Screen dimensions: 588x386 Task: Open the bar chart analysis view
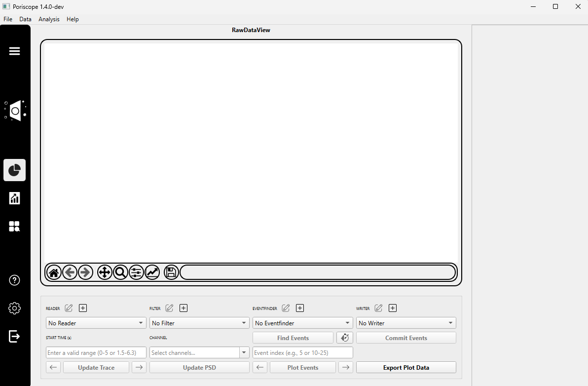coord(14,198)
